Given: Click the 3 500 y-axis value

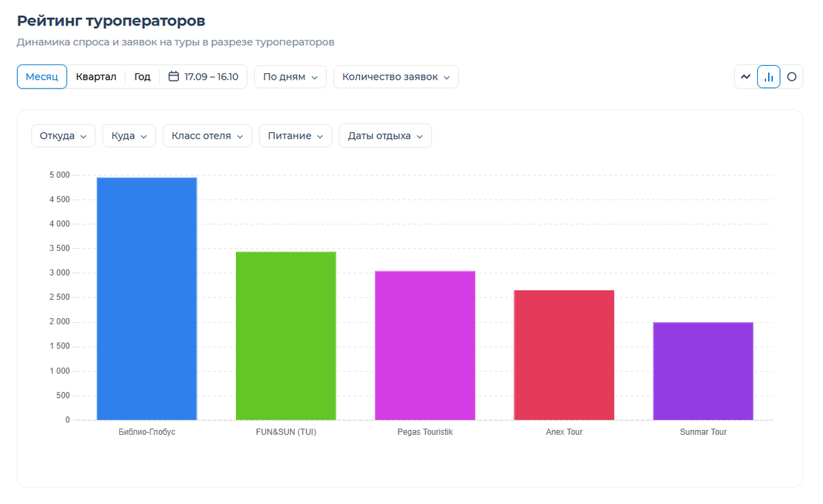Looking at the screenshot, I should [x=59, y=249].
